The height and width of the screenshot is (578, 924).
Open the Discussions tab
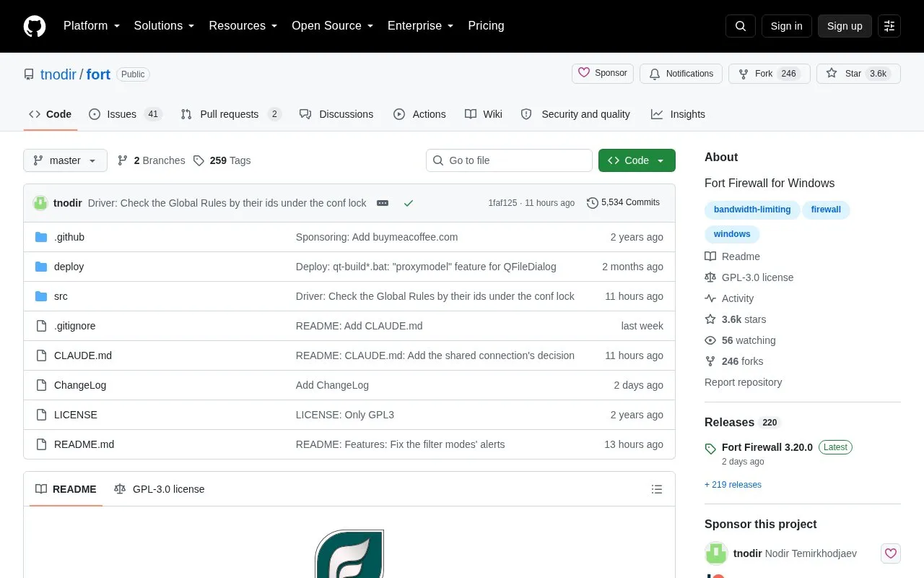pyautogui.click(x=336, y=114)
